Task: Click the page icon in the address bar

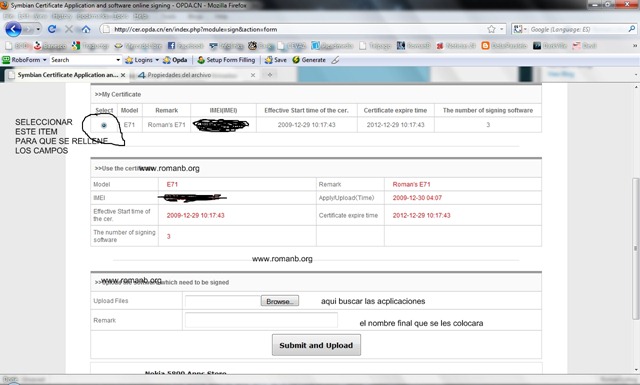Action: pos(107,29)
